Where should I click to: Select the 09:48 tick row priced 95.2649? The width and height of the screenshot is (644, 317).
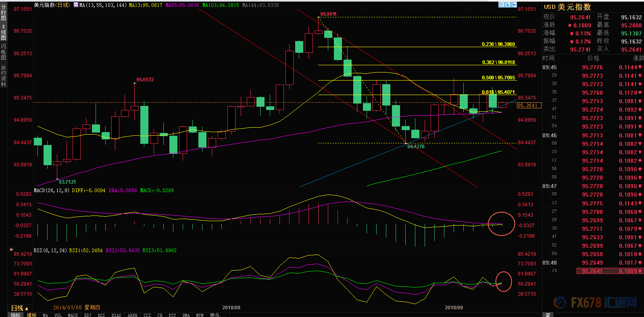point(593,263)
